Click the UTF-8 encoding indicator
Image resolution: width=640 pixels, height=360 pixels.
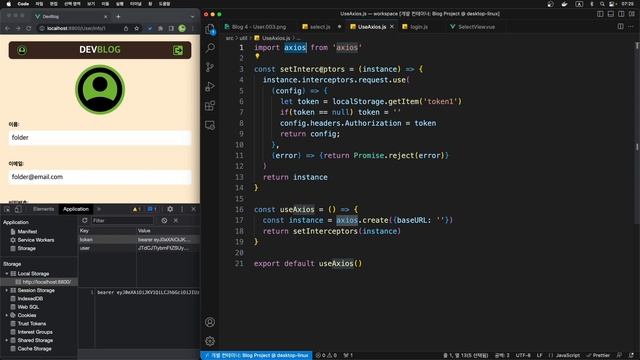tap(523, 356)
